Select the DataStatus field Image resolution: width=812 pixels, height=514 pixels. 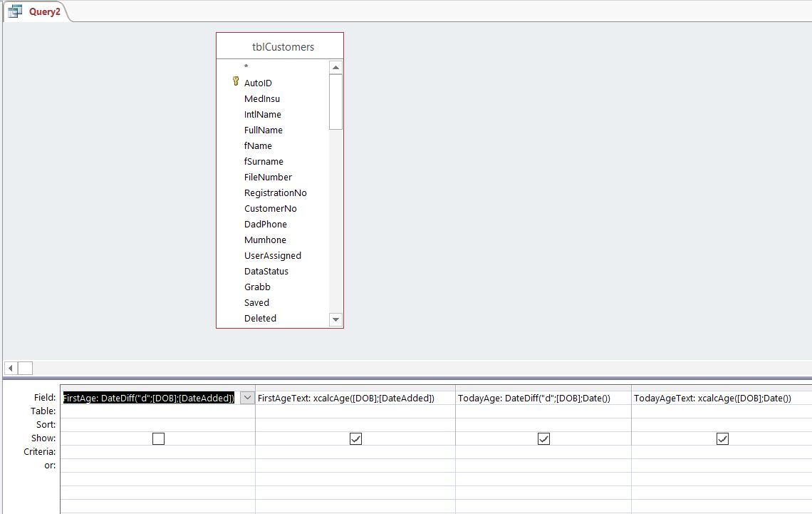[x=266, y=271]
